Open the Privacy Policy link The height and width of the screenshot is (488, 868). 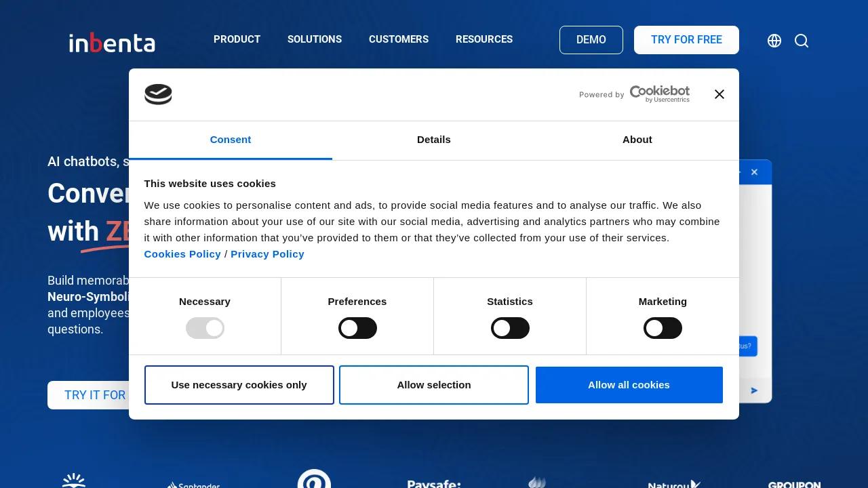coord(267,254)
